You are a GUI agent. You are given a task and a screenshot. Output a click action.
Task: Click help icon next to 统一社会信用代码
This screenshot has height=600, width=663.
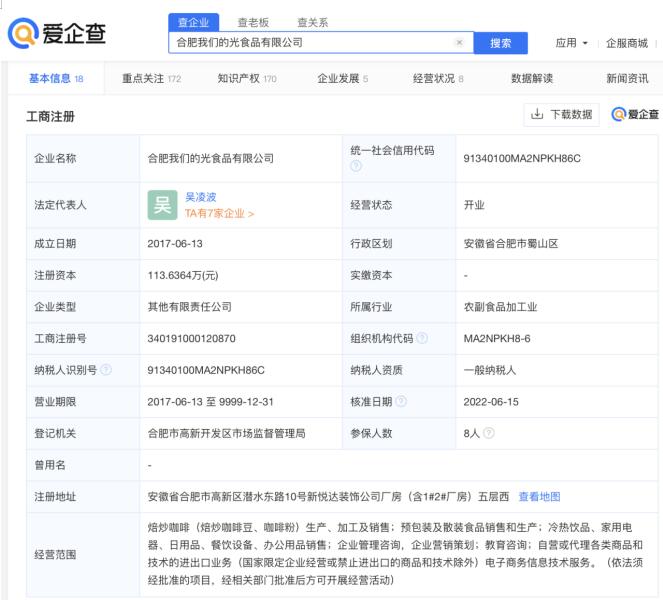[356, 165]
